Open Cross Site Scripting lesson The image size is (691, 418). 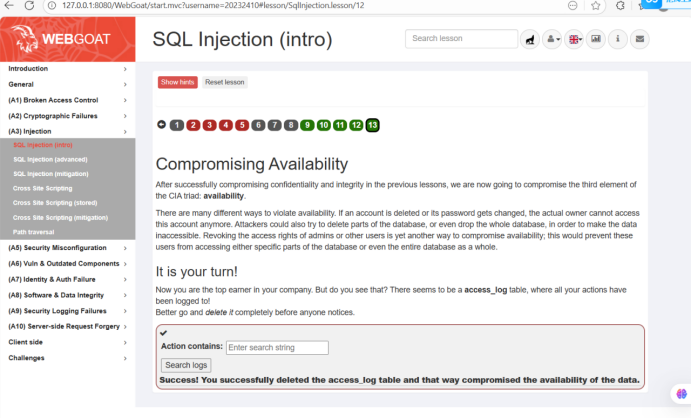point(42,189)
